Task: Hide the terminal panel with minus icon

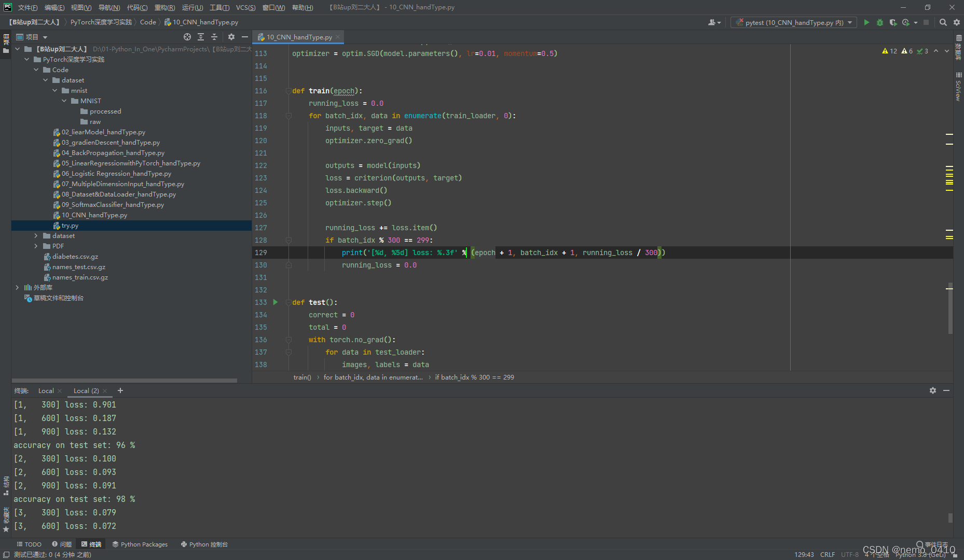Action: [946, 390]
